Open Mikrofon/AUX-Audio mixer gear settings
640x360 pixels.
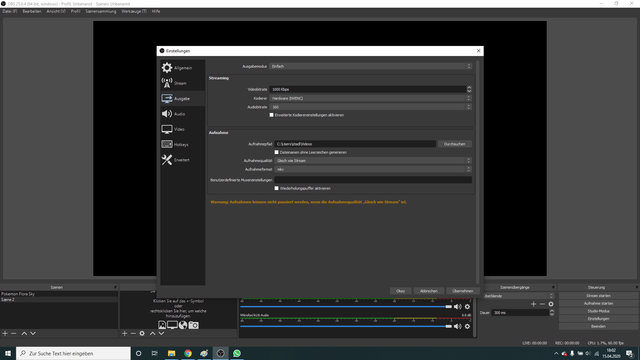[x=467, y=326]
